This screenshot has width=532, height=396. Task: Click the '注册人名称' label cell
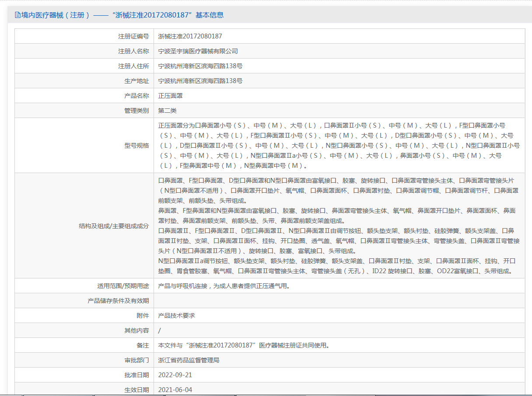pyautogui.click(x=84, y=51)
